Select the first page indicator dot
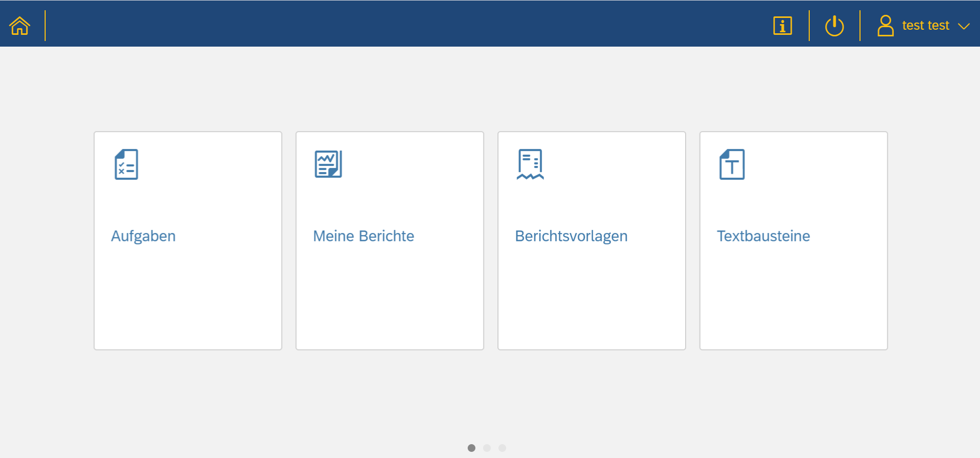Screen dimensions: 980x458 coord(471,448)
